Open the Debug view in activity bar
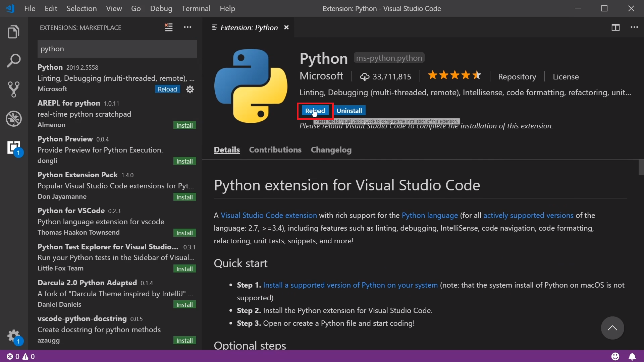Viewport: 644px width, 362px height. click(x=14, y=119)
